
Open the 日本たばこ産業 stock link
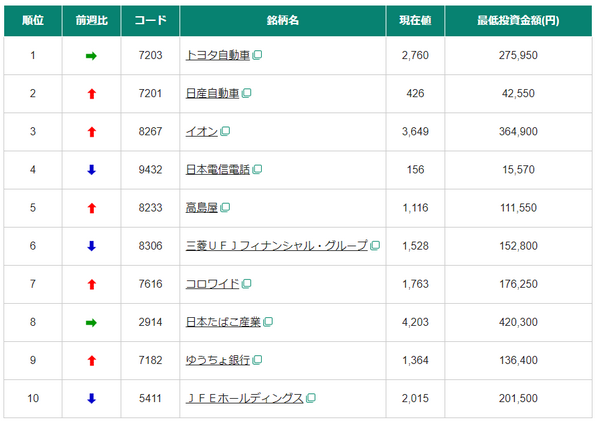[223, 322]
